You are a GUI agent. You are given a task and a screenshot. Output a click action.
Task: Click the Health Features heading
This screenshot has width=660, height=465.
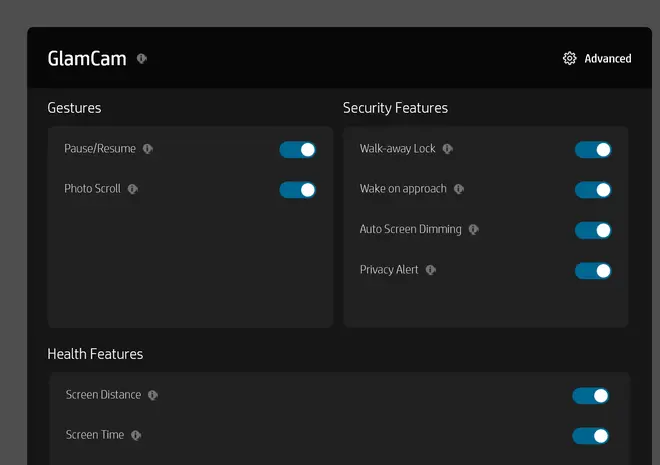tap(95, 354)
